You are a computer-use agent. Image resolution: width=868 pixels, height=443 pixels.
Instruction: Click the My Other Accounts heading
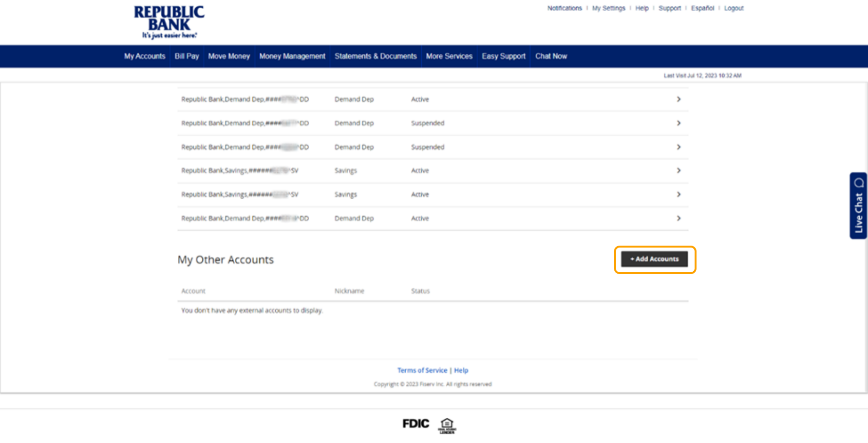(226, 260)
